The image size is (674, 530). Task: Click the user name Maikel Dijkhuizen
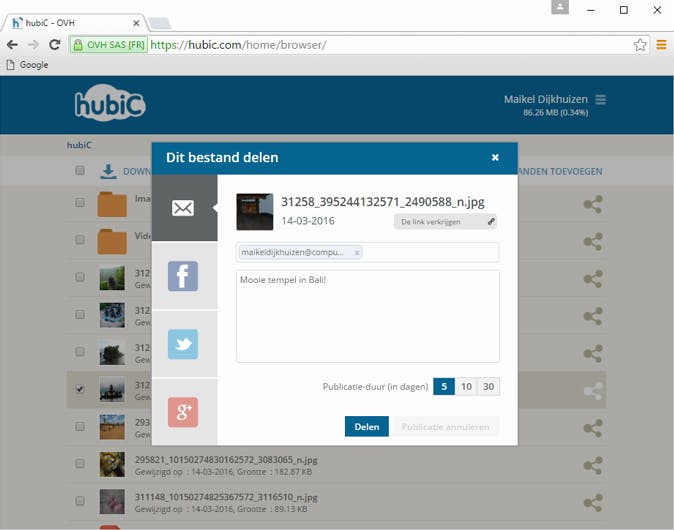(545, 99)
